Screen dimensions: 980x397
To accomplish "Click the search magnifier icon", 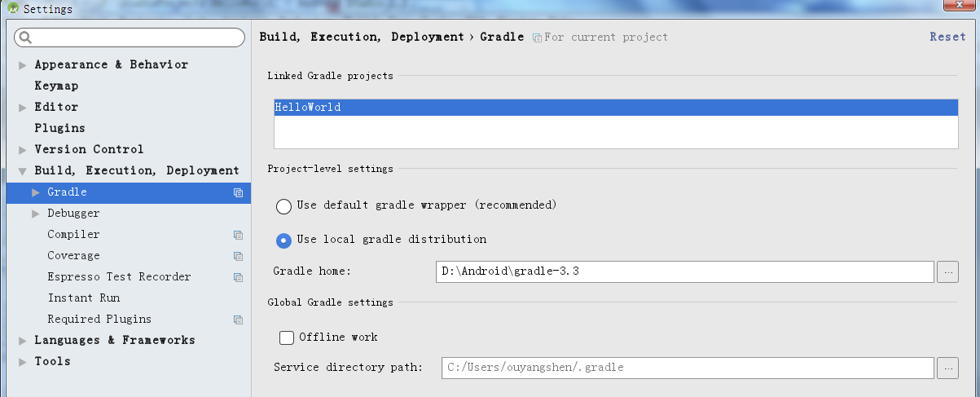I will pyautogui.click(x=25, y=37).
